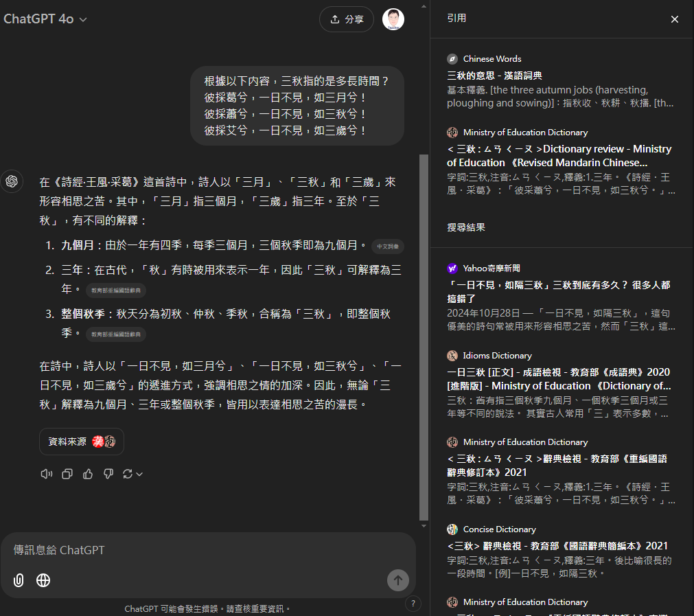Click the 2024年10月28日 Yahoo article snippet

tap(561, 320)
